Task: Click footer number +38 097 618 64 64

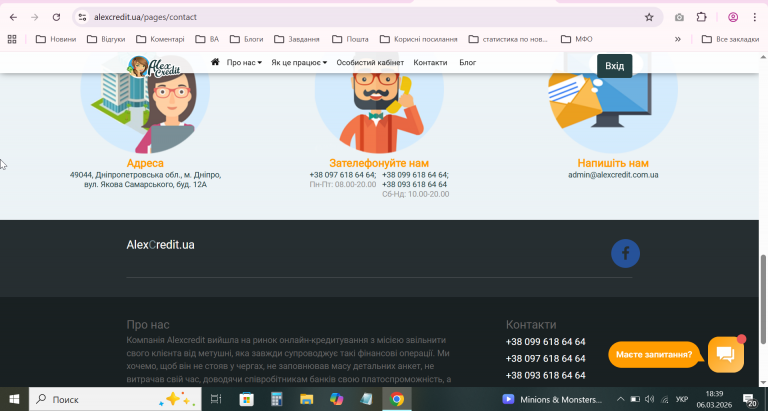Action: pos(545,359)
